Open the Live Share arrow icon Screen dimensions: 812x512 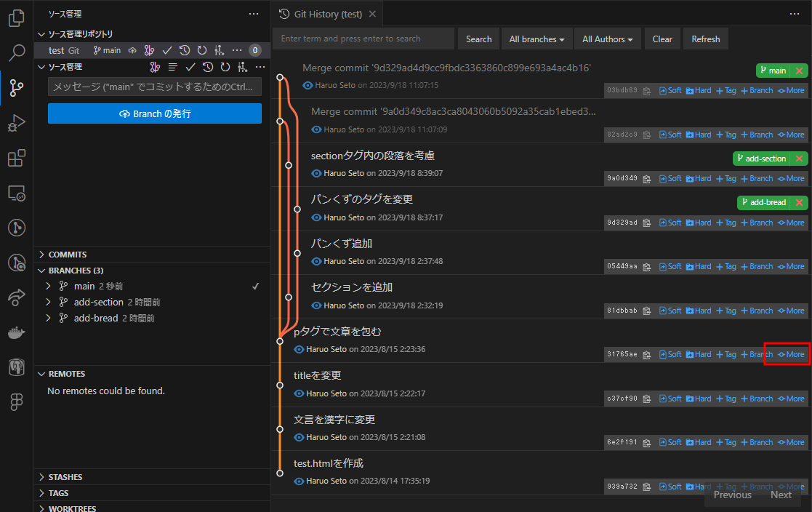coord(17,297)
